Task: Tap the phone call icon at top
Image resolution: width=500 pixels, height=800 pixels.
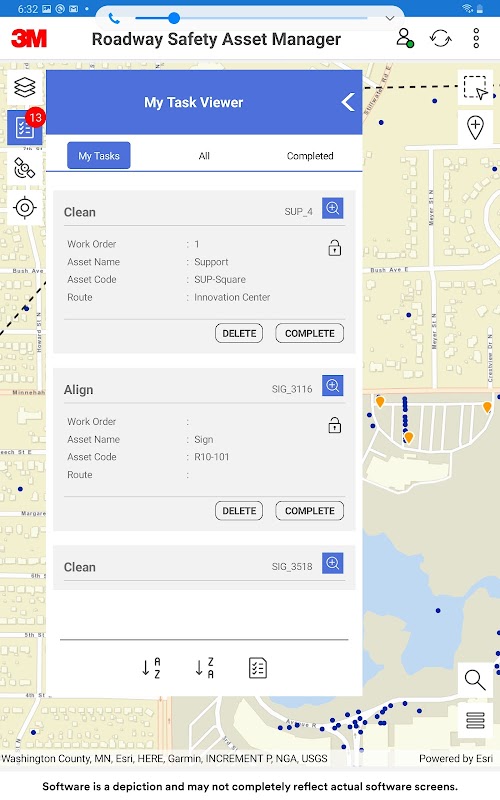Action: tap(114, 18)
